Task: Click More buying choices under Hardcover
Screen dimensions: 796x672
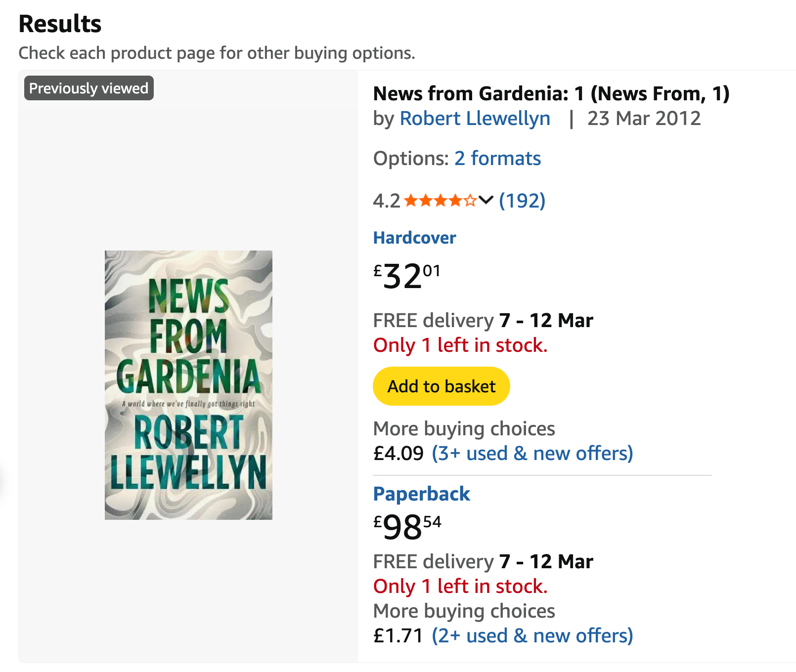Action: [464, 428]
